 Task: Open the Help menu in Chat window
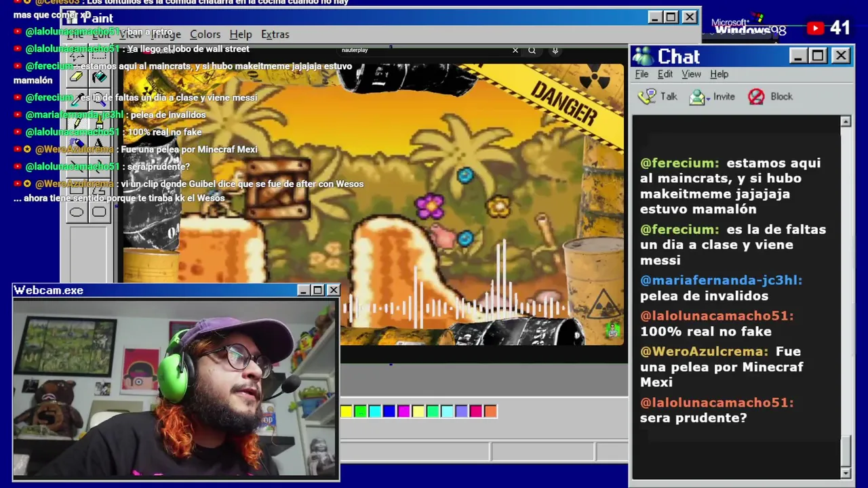click(x=719, y=75)
